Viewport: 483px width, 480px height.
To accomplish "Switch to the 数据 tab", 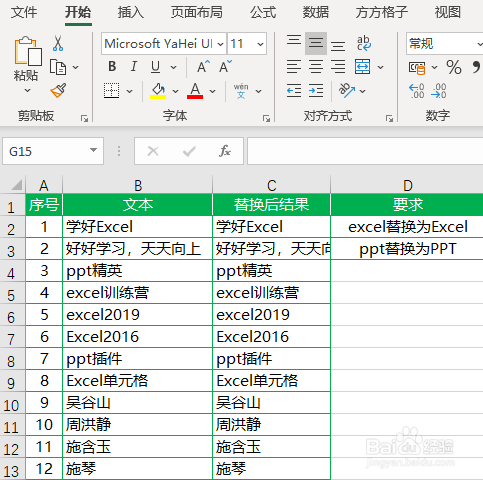I will click(x=316, y=13).
